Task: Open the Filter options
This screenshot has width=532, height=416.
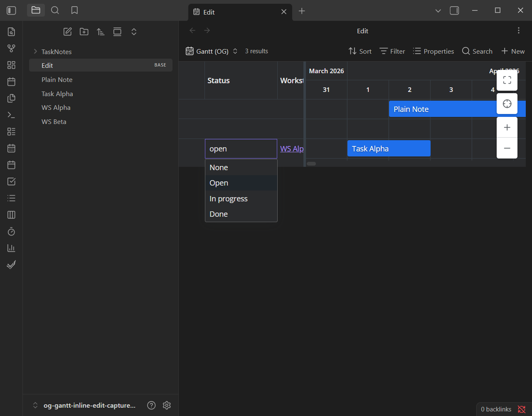Action: (x=392, y=51)
